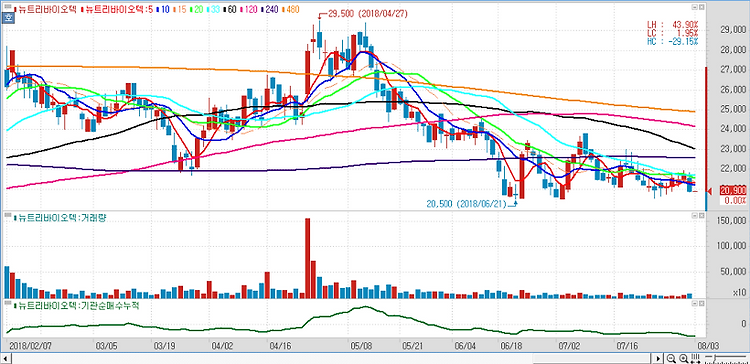The width and height of the screenshot is (750, 364).
Task: Click the 22,000 price axis label
Action: (x=733, y=169)
